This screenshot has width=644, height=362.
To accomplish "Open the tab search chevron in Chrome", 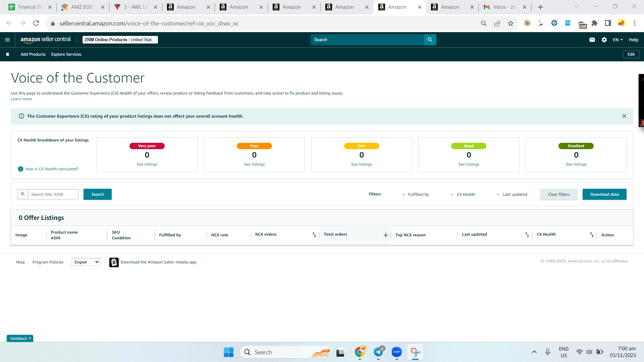I will tap(577, 6).
